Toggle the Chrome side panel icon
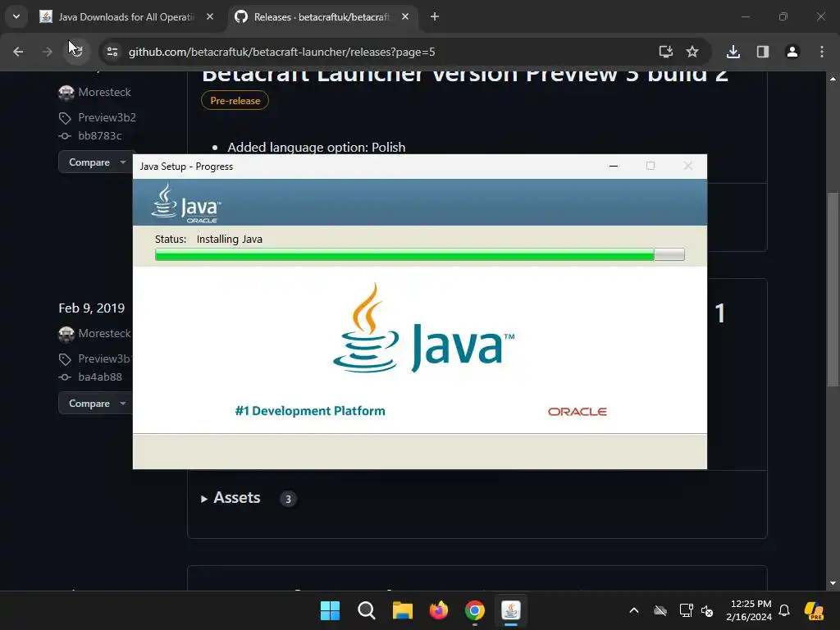The height and width of the screenshot is (630, 840). [763, 52]
